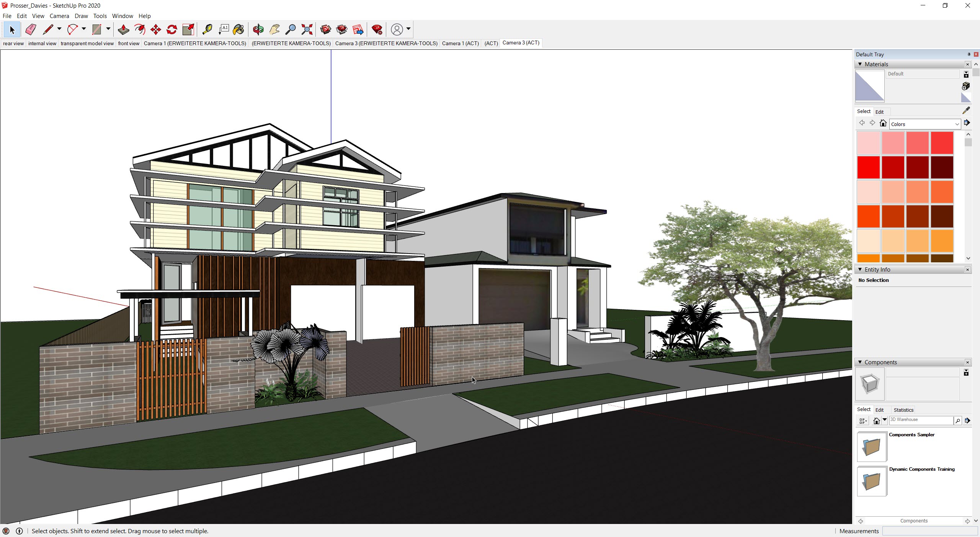980x537 pixels.
Task: Open the Materials Details arrow menu
Action: (967, 123)
